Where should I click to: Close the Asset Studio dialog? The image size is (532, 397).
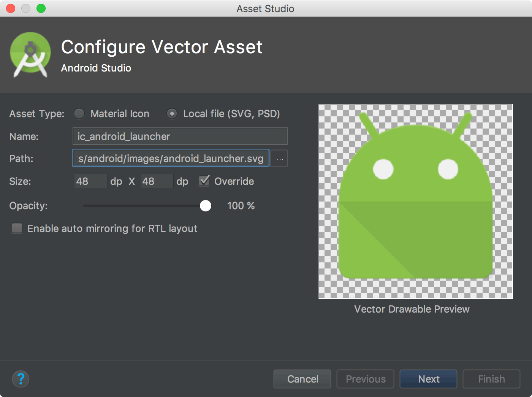pos(10,8)
